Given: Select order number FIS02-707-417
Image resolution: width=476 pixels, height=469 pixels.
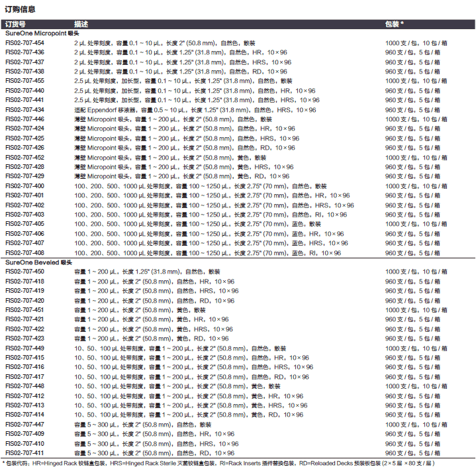Looking at the screenshot, I should coord(24,377).
